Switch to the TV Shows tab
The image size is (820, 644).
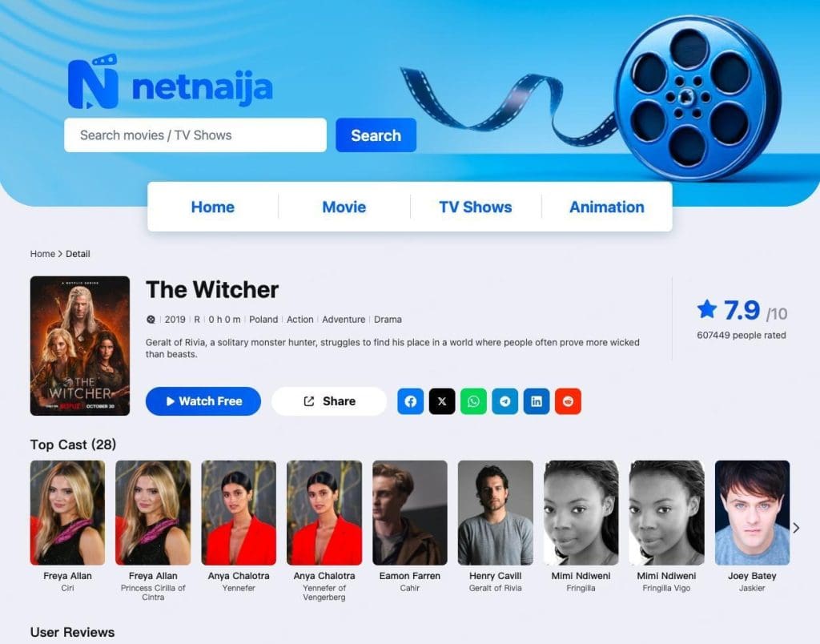coord(476,207)
